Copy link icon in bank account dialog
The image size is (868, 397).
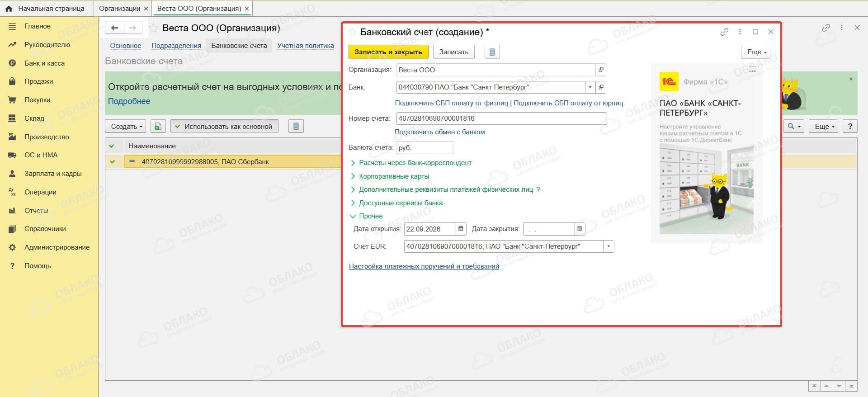(724, 32)
